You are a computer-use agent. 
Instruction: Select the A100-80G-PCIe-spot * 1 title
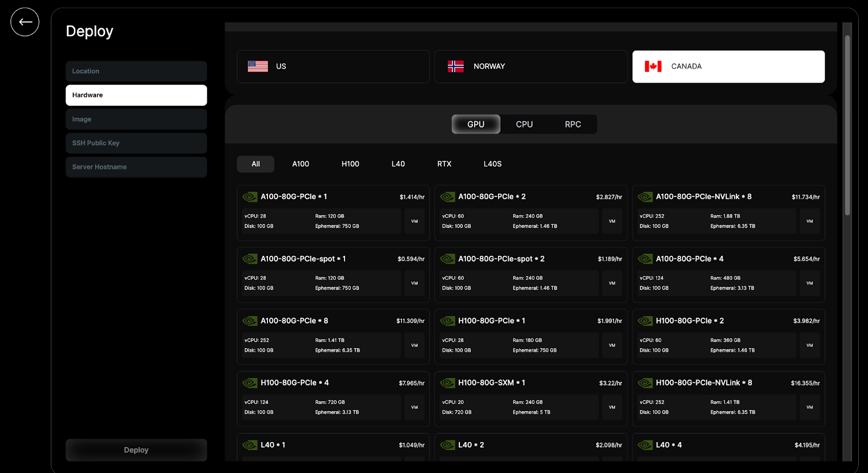(x=303, y=259)
